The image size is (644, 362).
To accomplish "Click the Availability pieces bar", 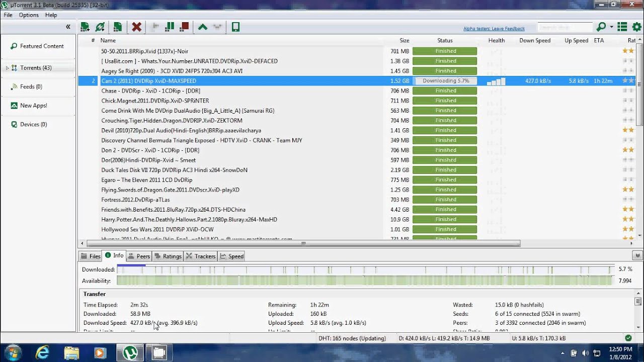I will coord(365,281).
